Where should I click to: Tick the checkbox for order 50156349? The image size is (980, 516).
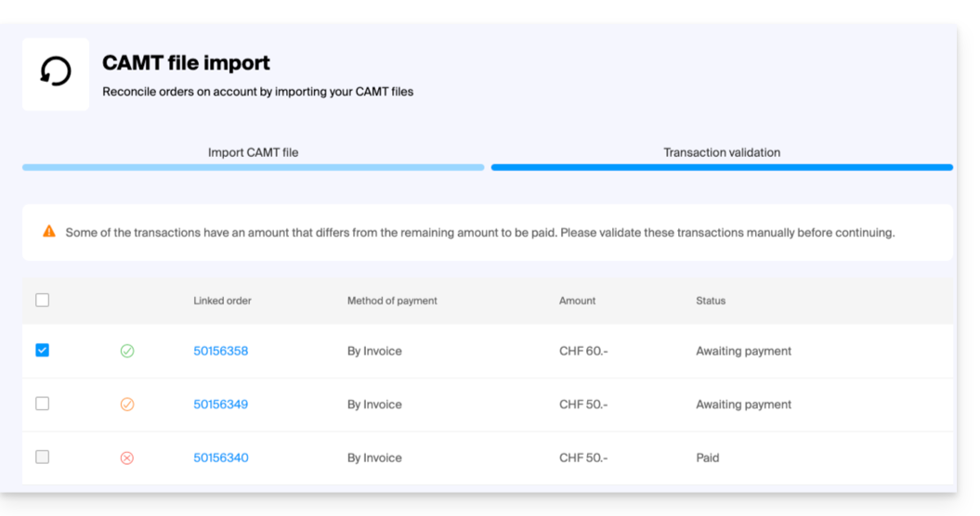(x=42, y=404)
